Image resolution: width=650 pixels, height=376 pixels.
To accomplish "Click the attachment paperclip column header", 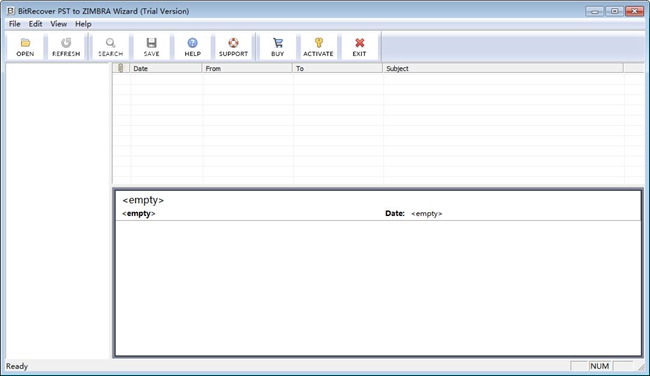I will point(121,68).
